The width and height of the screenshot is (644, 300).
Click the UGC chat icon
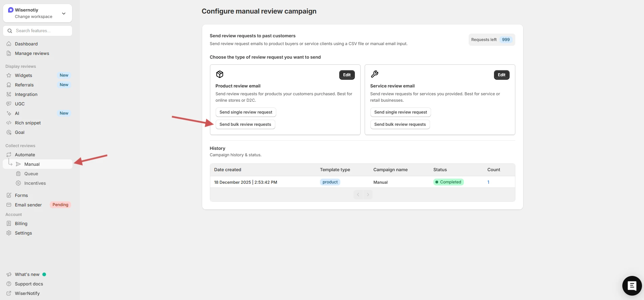pos(9,104)
